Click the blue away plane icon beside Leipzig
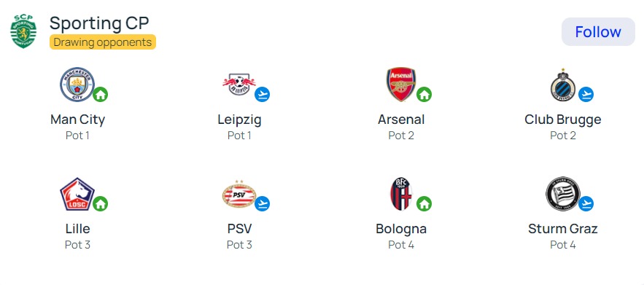The image size is (644, 285). 262,95
